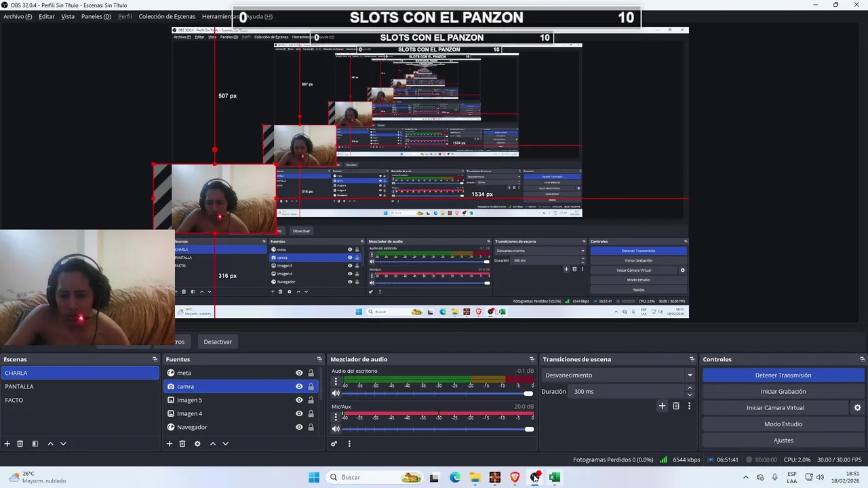Viewport: 868px width, 488px height.
Task: Enable Modo Estudio
Action: tap(783, 424)
